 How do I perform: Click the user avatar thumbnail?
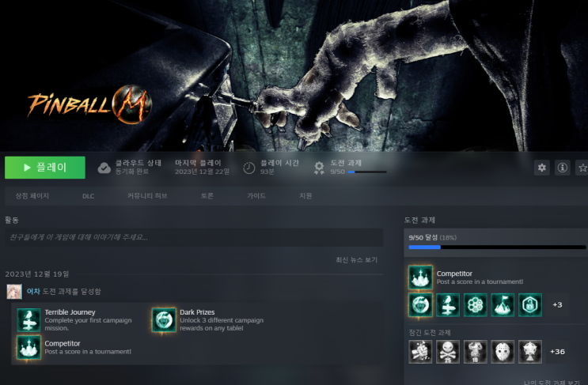pos(14,292)
